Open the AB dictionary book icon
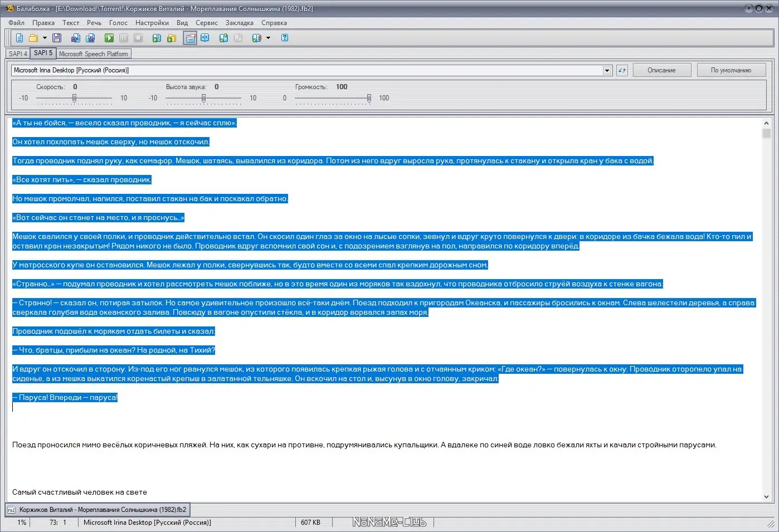The image size is (779, 532). pos(205,38)
